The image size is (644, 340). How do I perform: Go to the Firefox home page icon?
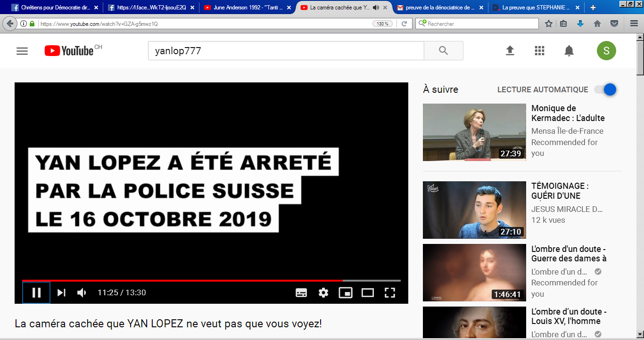tap(597, 24)
